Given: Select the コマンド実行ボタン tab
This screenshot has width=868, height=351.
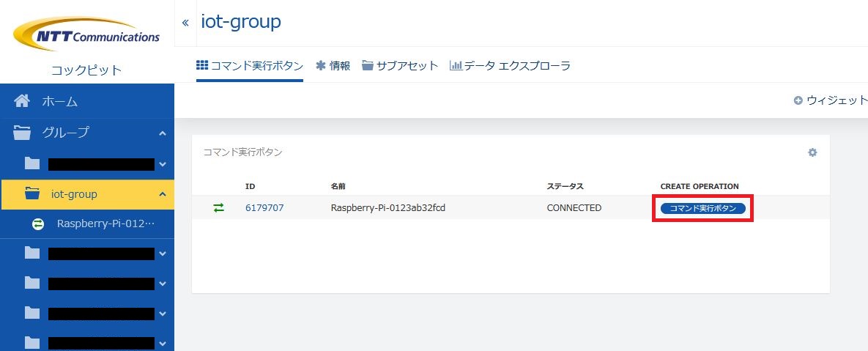Looking at the screenshot, I should (x=250, y=65).
